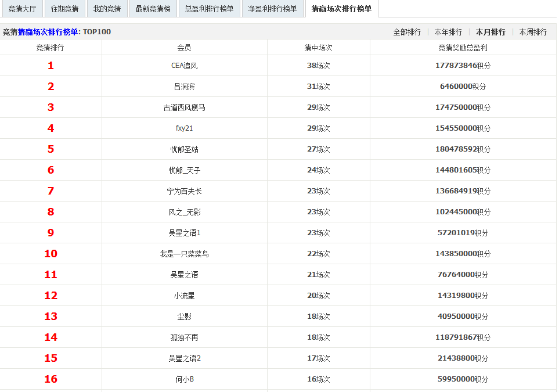This screenshot has height=392, width=559.
Task: Click the 猜赢场次排行榜单 tab
Action: [x=341, y=9]
